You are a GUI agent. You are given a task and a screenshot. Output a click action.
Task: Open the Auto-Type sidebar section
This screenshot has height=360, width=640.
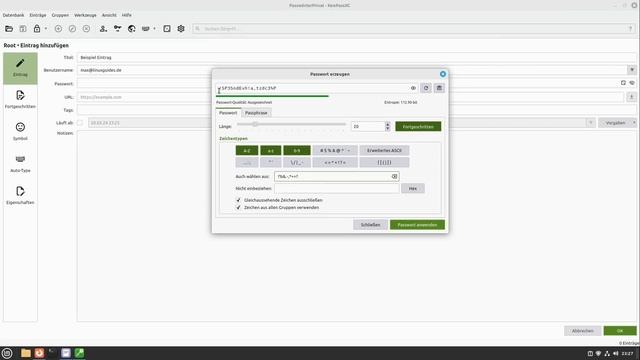20,163
